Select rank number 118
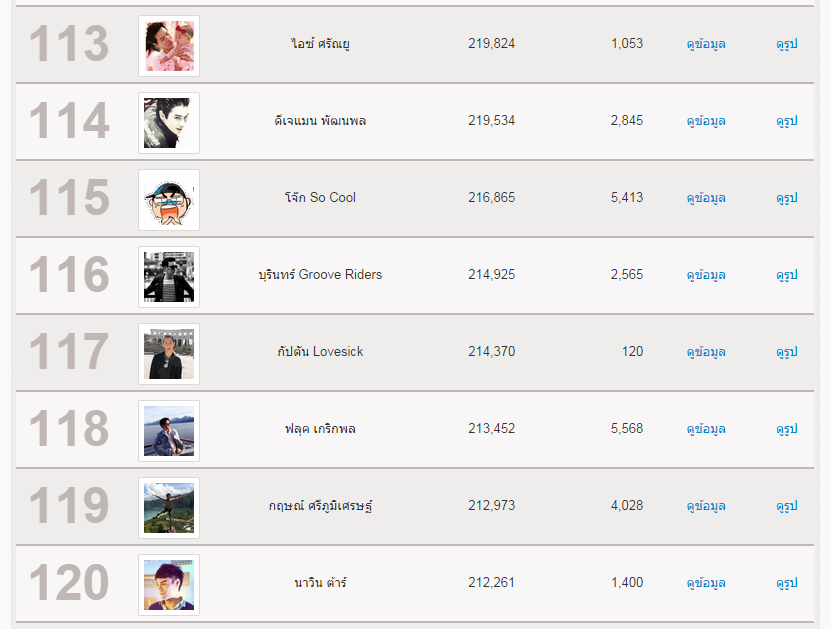Viewport: 831px width, 629px height. coord(68,429)
